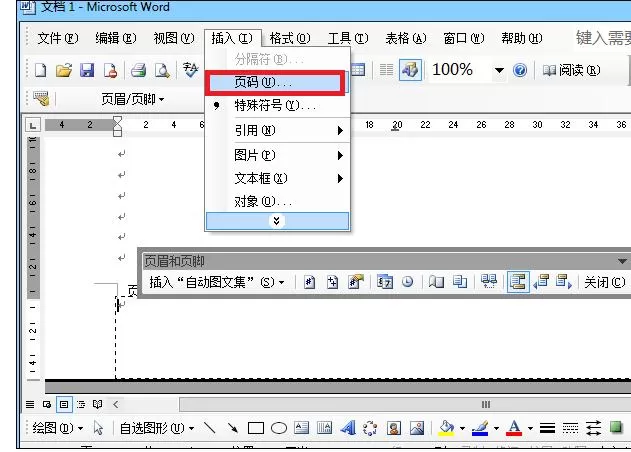Viewport: 631px width, 452px height.
Task: Expand the full Insert menu with chevrons
Action: coord(277,221)
